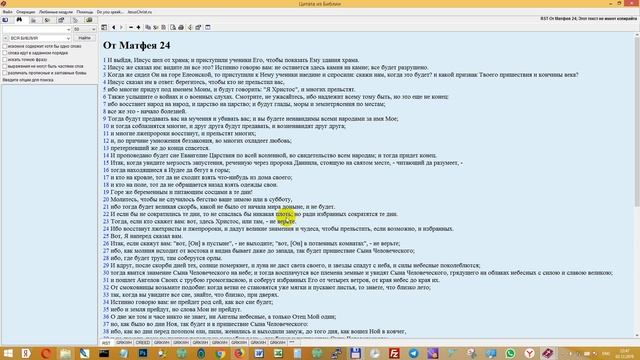Enable 'содержит хотя бы одно слово' checkbox
The width and height of the screenshot is (640, 360).
(5, 46)
